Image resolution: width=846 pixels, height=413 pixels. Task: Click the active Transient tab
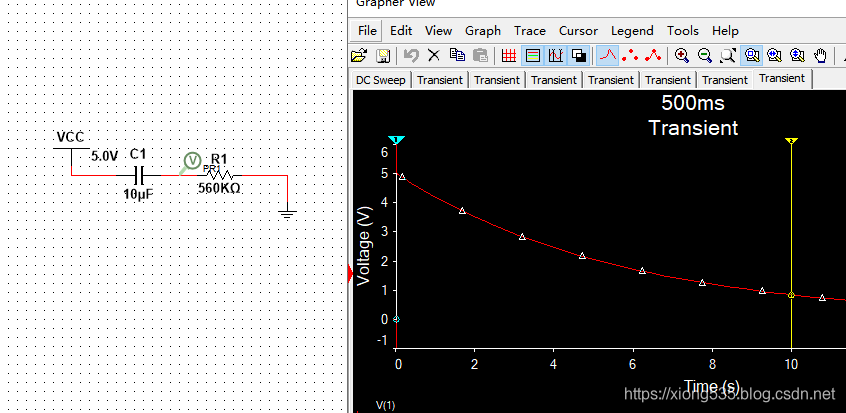[x=782, y=78]
